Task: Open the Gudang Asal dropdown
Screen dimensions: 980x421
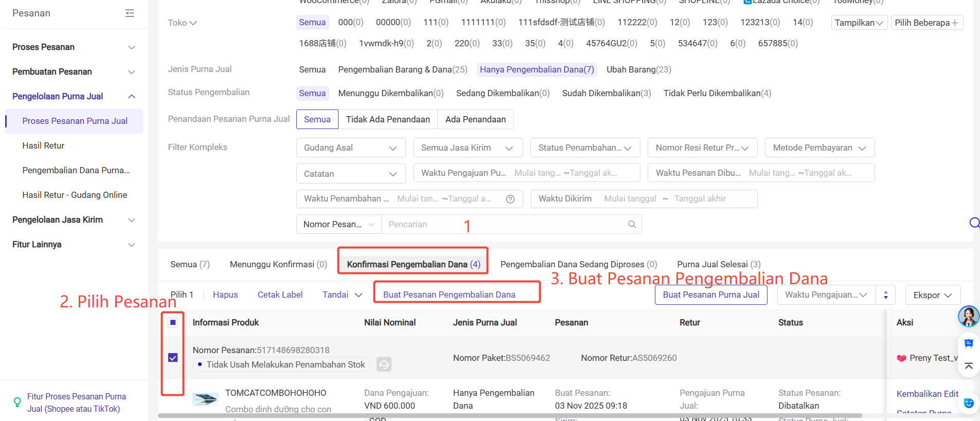Action: [x=350, y=148]
